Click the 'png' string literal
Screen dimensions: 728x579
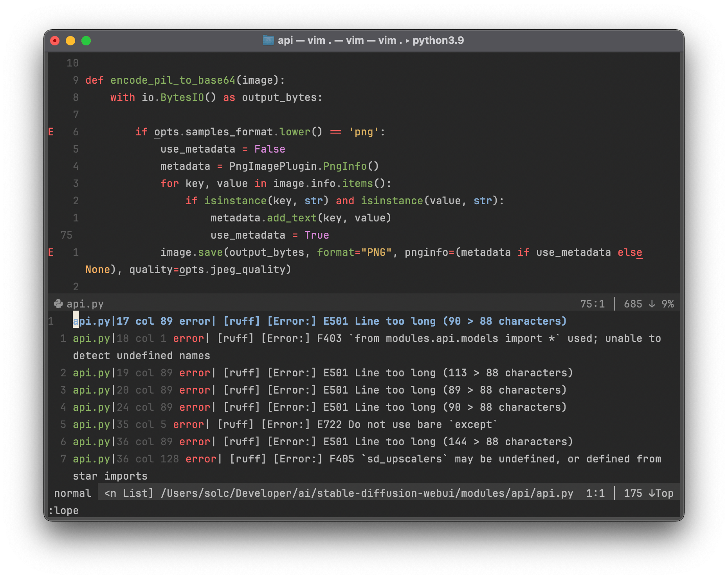click(364, 132)
